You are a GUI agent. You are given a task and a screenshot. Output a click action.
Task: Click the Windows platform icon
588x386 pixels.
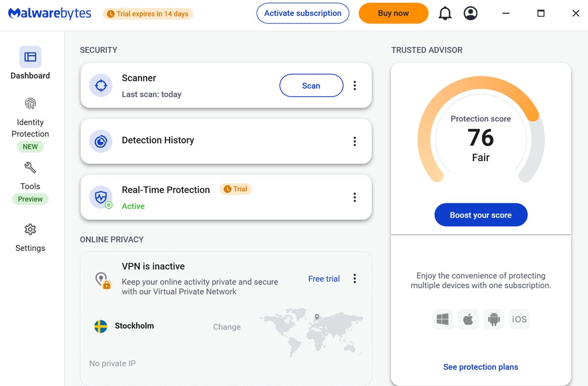(x=442, y=319)
